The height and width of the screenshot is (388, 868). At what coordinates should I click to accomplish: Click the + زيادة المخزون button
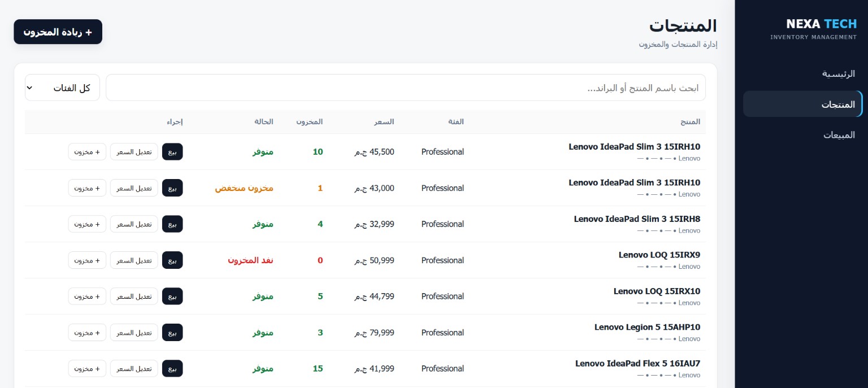point(58,32)
